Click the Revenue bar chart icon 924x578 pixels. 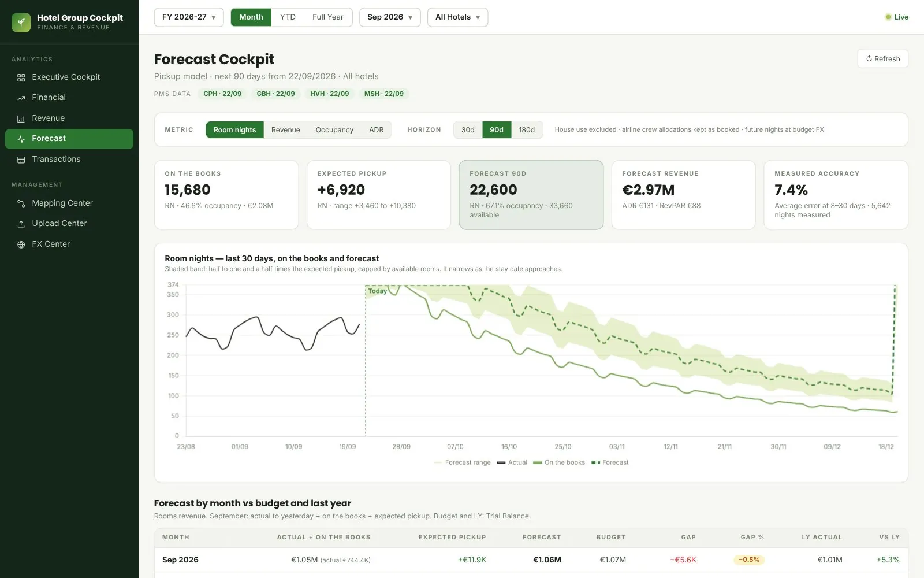(21, 118)
